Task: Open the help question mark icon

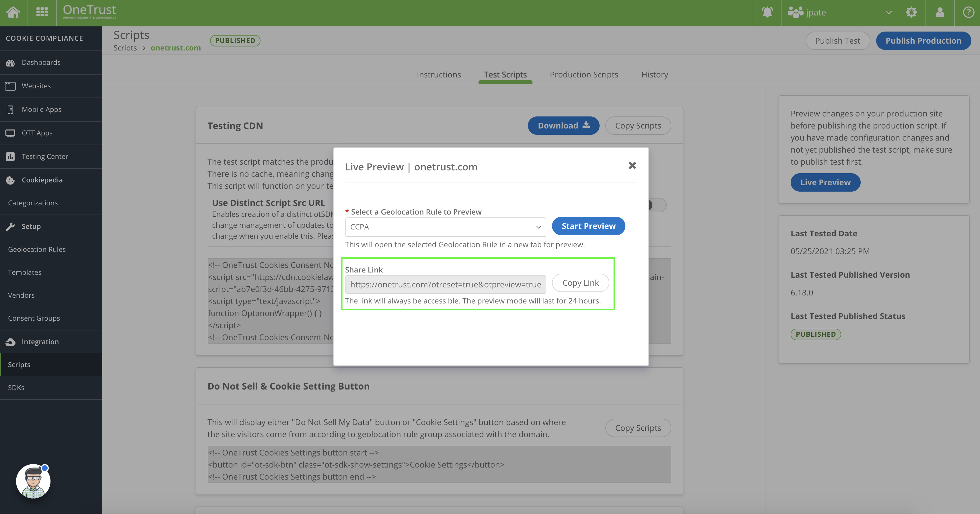Action: pos(968,13)
